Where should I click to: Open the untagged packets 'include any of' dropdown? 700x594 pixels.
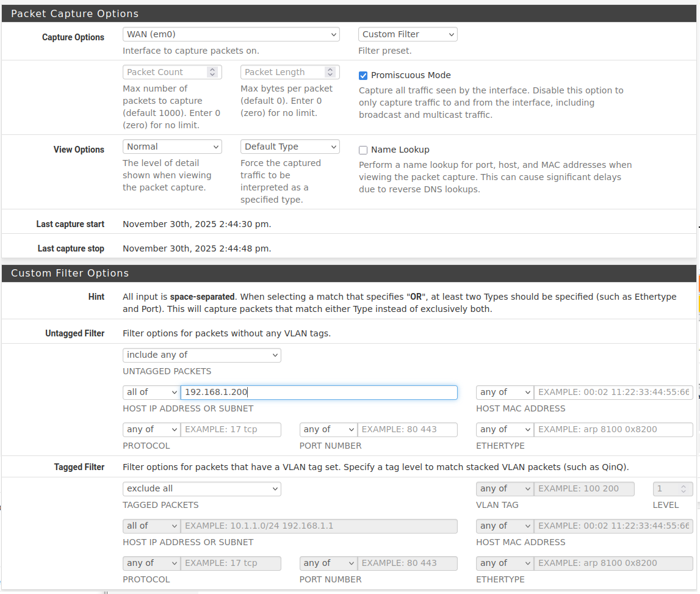[x=201, y=355]
